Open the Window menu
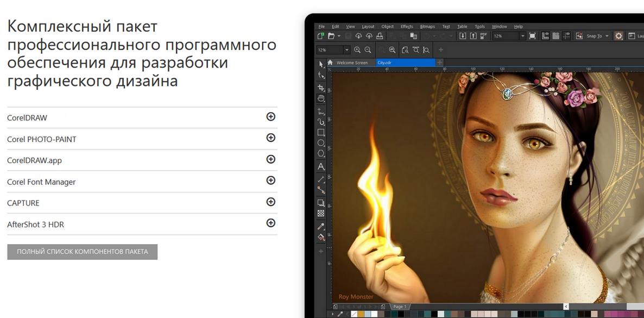Viewport: 644px width, 318px height. (x=500, y=26)
